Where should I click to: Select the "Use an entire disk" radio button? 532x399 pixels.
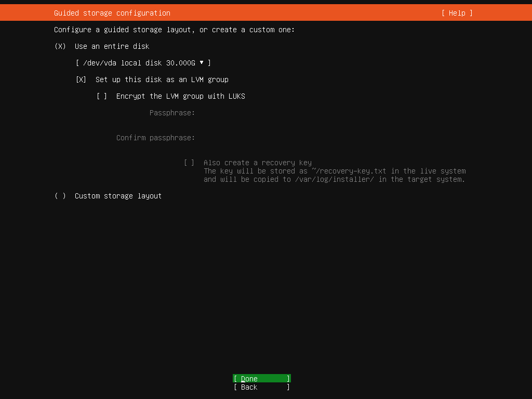tap(60, 46)
